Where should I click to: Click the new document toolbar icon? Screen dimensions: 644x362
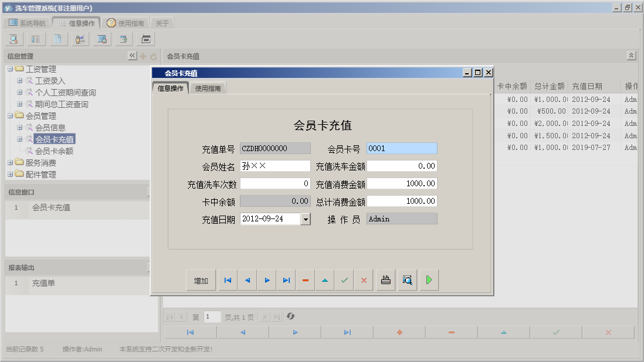point(57,39)
